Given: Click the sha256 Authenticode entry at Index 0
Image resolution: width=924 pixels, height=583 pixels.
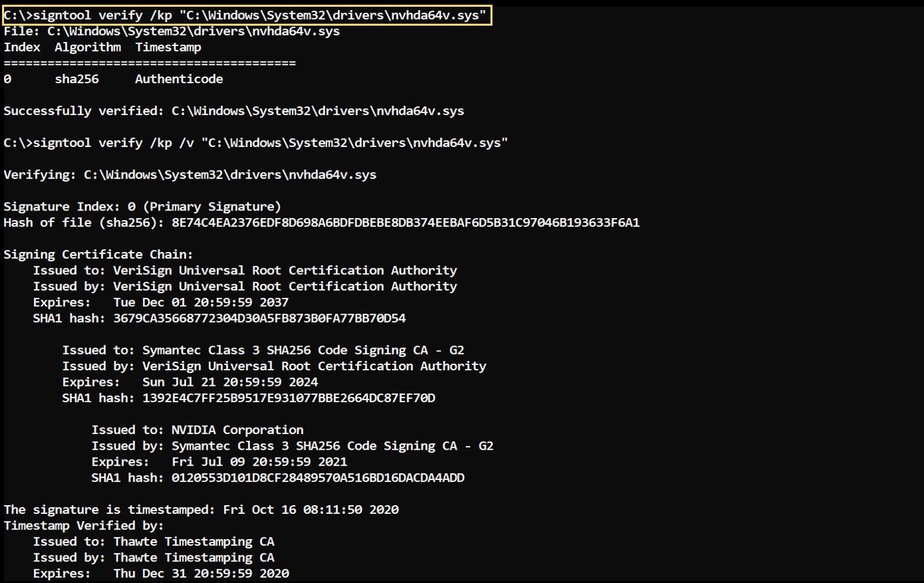Looking at the screenshot, I should [122, 79].
